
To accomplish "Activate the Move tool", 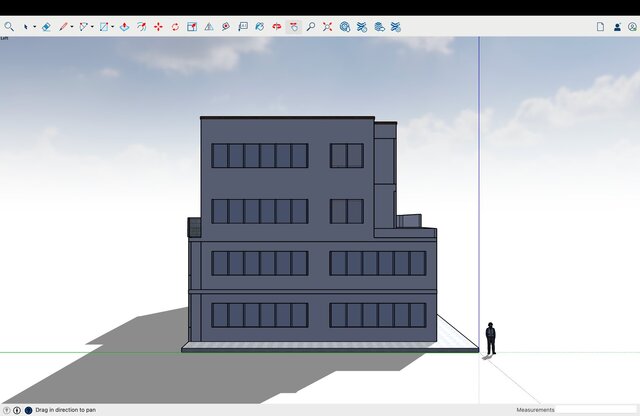I will coord(158,27).
